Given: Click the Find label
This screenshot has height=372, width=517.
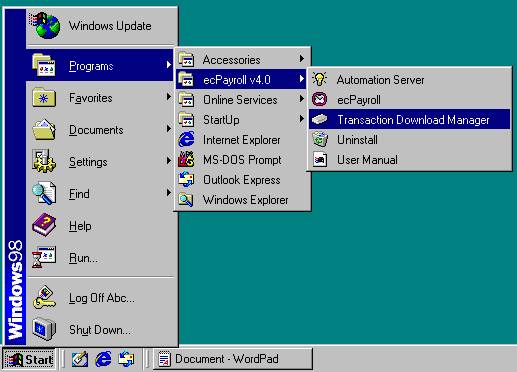Looking at the screenshot, I should (79, 194).
